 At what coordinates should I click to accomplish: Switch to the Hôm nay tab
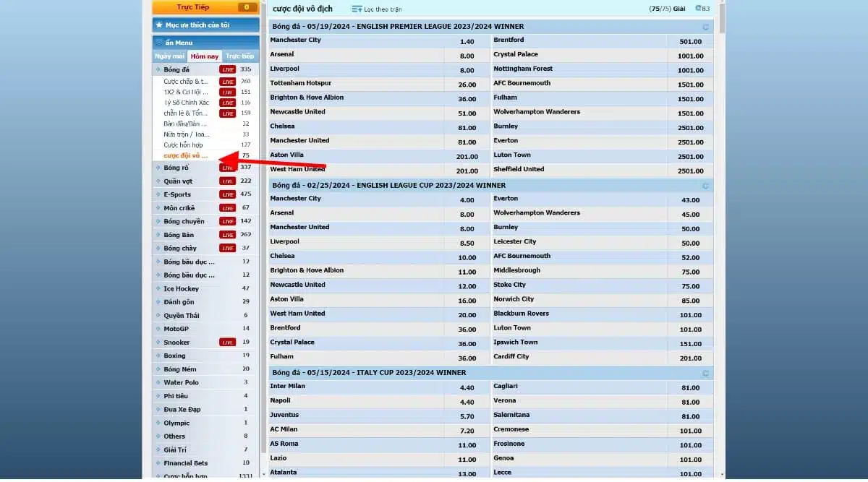pyautogui.click(x=205, y=56)
